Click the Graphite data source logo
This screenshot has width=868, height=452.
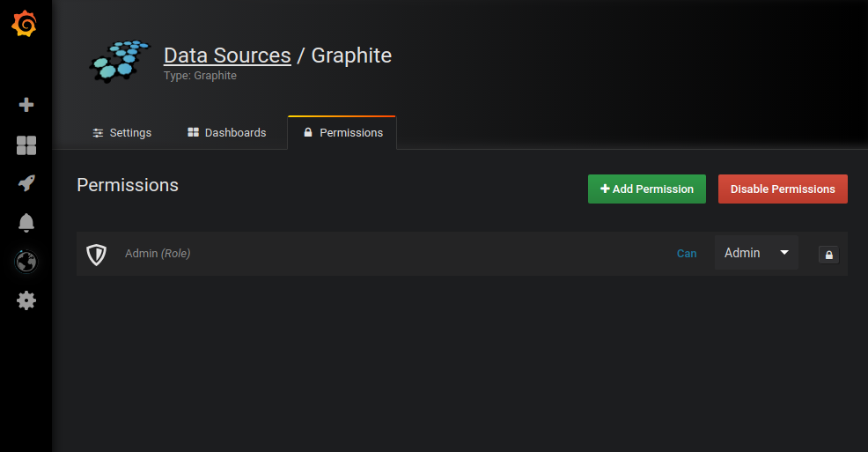tap(120, 61)
